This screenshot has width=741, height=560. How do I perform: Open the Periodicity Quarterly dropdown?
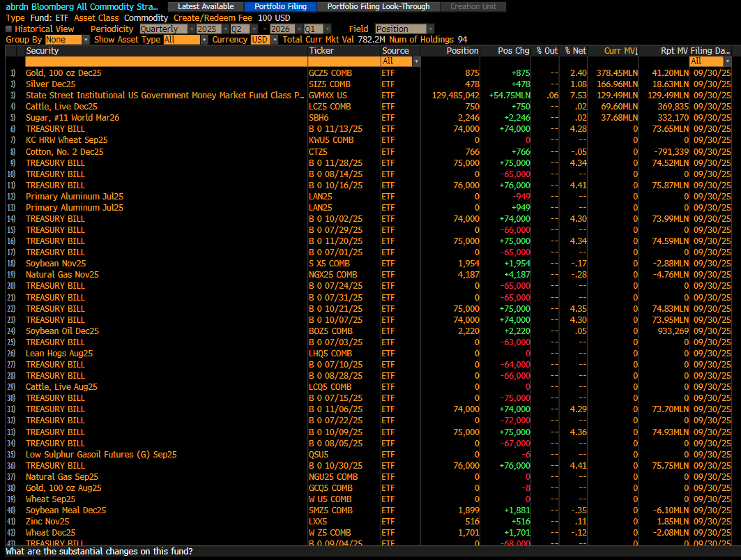(x=167, y=29)
